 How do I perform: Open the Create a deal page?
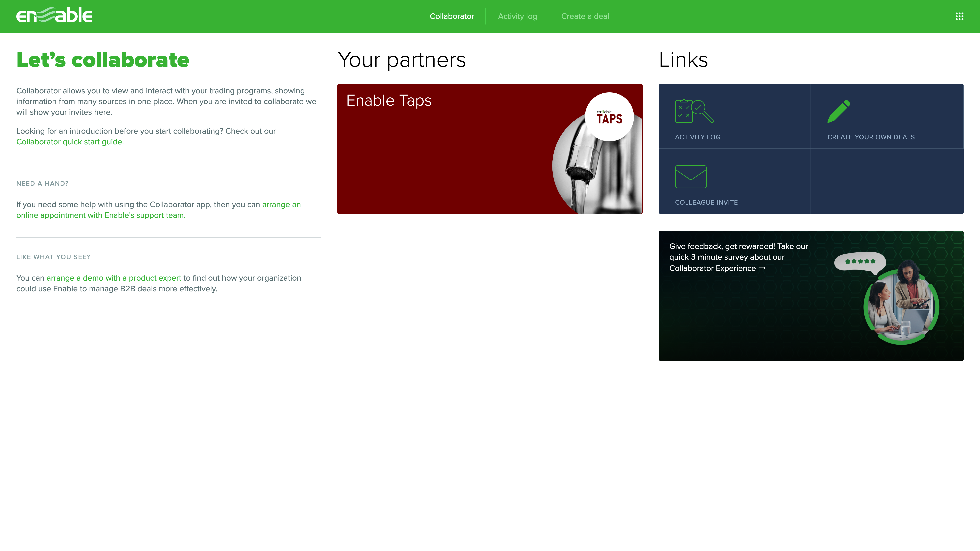point(585,16)
